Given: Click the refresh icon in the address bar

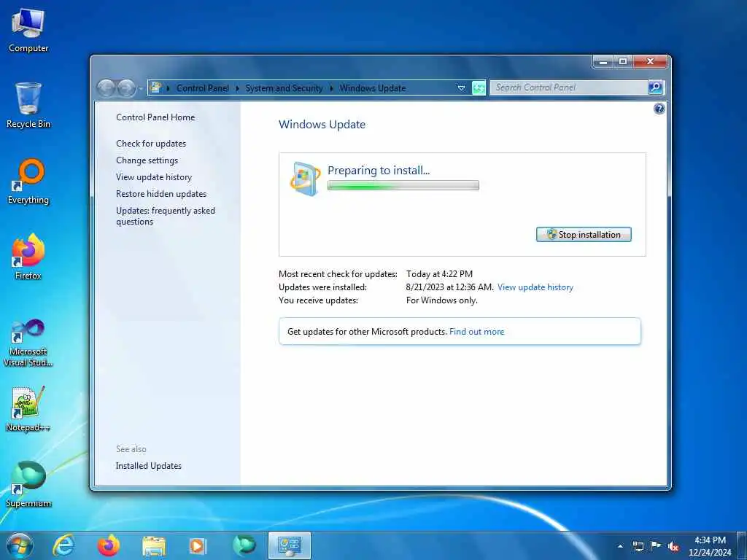Looking at the screenshot, I should tap(479, 88).
